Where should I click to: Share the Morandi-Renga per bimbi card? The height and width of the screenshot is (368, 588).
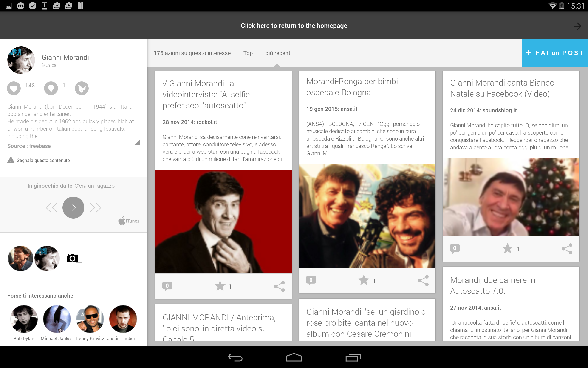[423, 281]
